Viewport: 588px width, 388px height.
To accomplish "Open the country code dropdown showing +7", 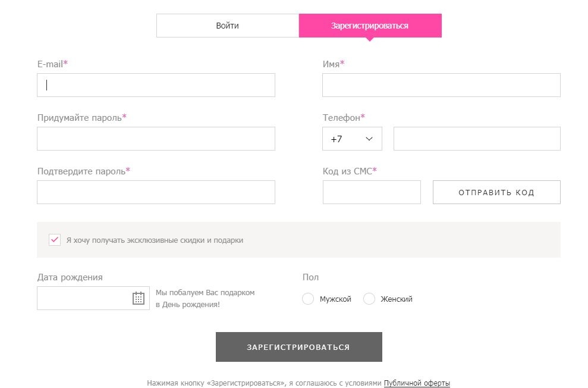I will click(352, 138).
